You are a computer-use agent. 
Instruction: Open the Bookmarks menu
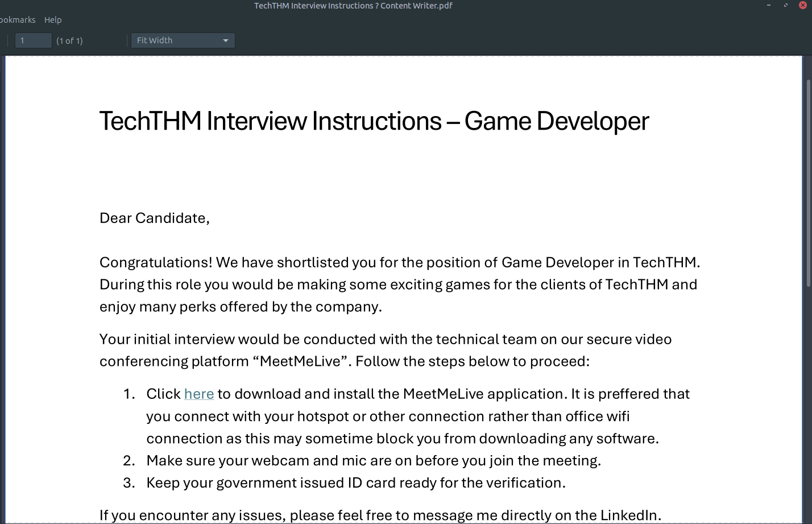click(18, 20)
